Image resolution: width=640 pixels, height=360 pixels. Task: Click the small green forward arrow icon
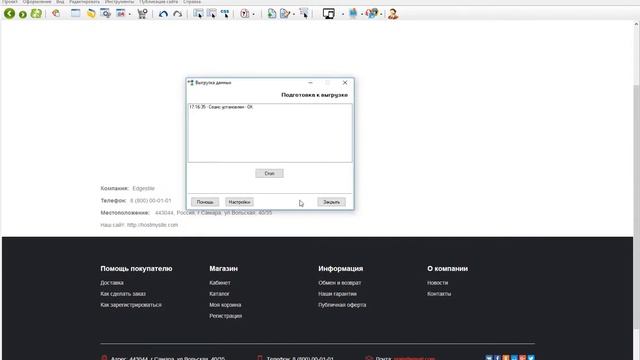click(x=23, y=15)
